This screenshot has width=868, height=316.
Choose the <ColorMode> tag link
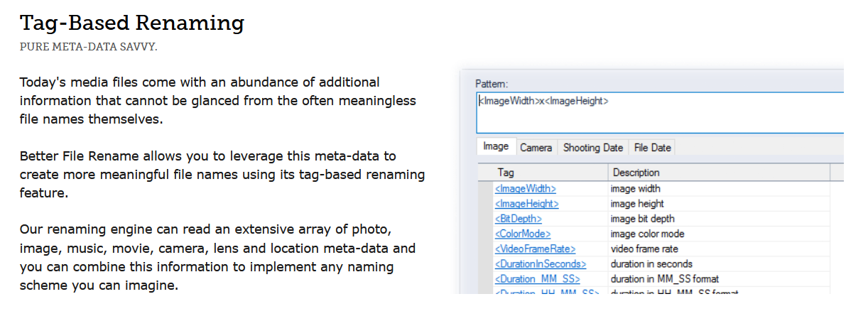pos(523,234)
